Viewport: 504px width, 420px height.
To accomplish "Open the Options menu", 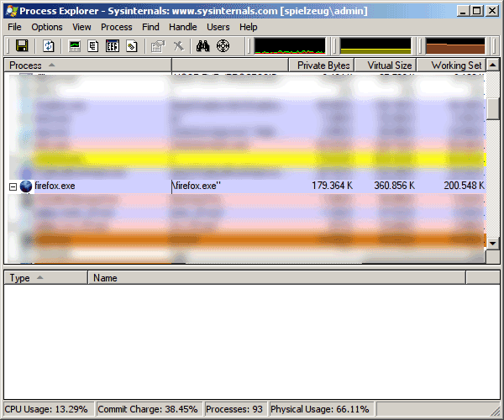I will coord(47,27).
